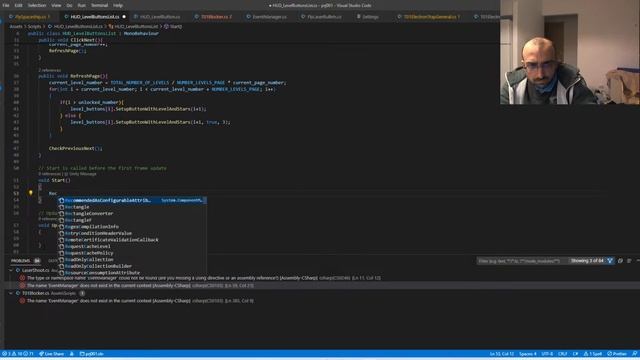Open the Selection menu
Image resolution: width=640 pixels, height=360 pixels.
[x=37, y=5]
